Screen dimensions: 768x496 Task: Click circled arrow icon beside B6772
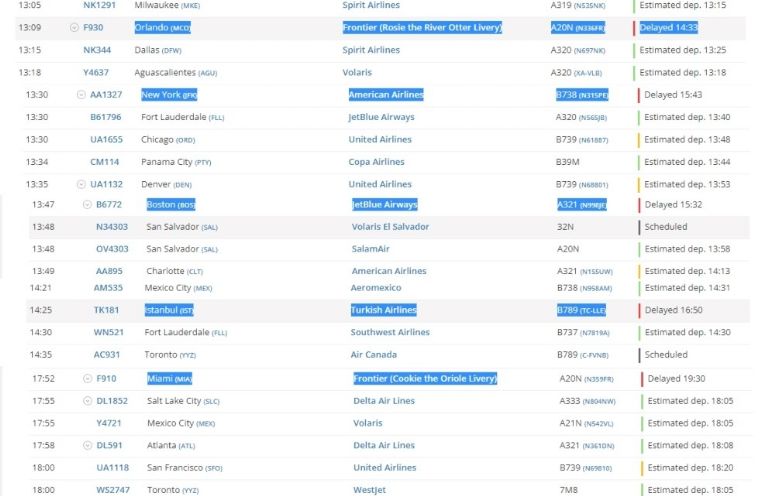point(87,204)
